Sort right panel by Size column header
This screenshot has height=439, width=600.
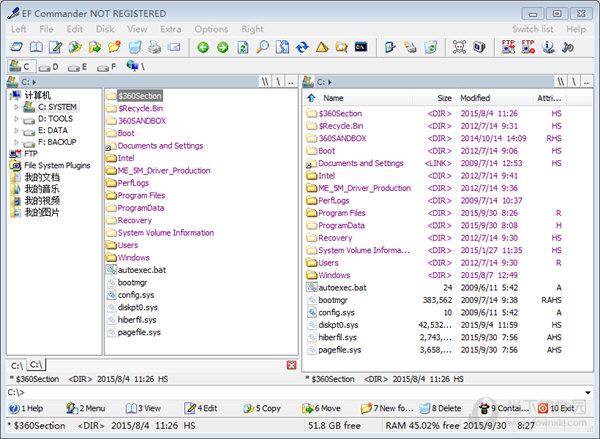(x=434, y=98)
